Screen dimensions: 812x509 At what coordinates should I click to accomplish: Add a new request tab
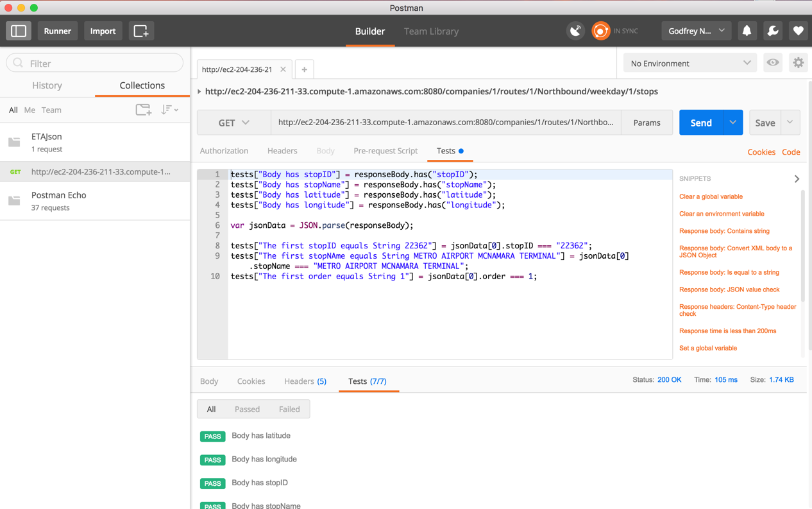[304, 69]
